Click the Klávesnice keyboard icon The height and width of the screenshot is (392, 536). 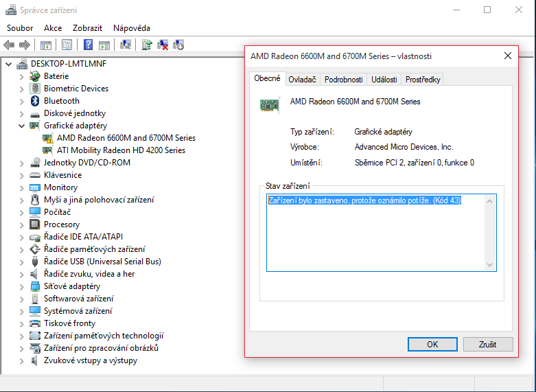(35, 175)
